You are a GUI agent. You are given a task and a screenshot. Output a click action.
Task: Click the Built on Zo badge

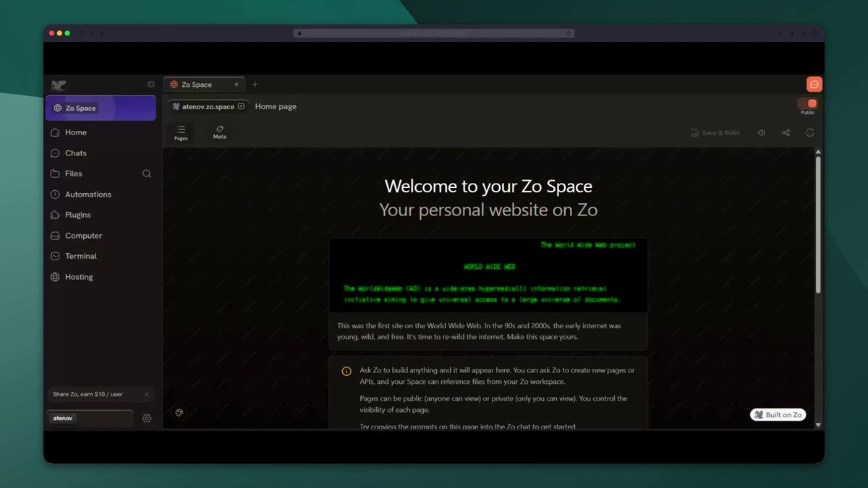[x=778, y=415]
